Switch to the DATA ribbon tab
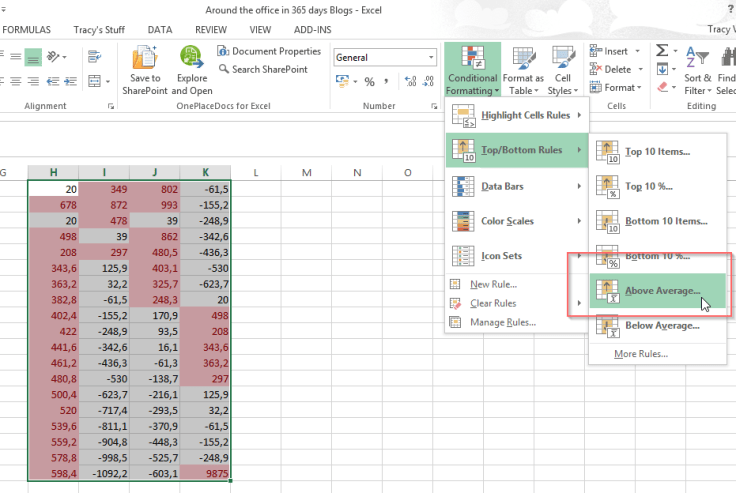This screenshot has height=493, width=736. [160, 30]
